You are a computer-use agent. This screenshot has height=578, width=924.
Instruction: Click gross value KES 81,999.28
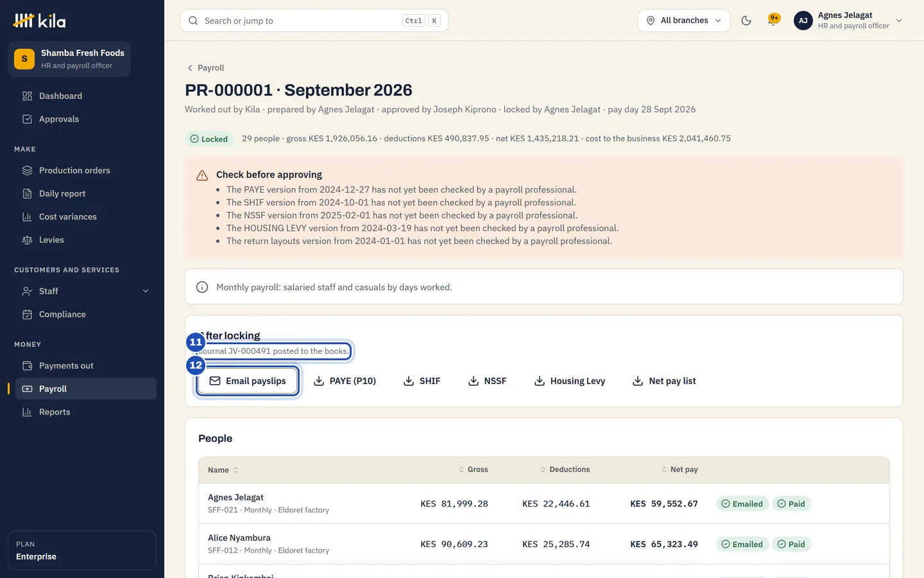pos(454,504)
